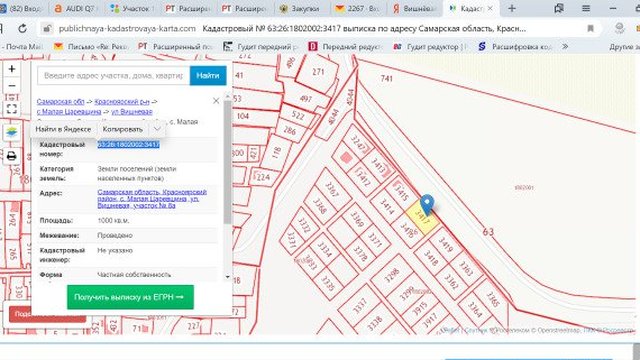
Task: Open the map layers icon
Action: click(11, 132)
